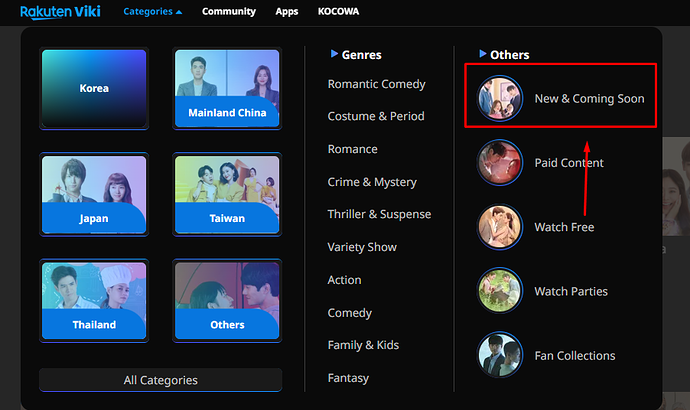
Task: Collapse the Categories dropdown menu
Action: tap(152, 11)
